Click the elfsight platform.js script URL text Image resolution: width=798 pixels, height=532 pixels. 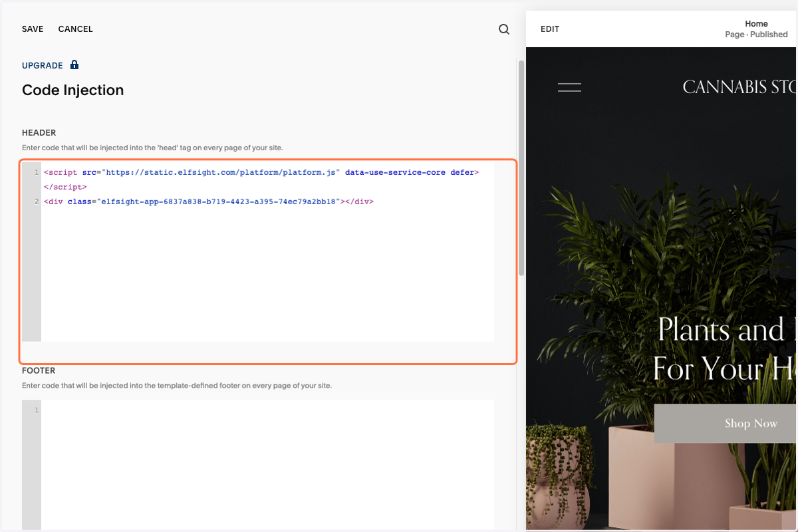[x=221, y=172]
